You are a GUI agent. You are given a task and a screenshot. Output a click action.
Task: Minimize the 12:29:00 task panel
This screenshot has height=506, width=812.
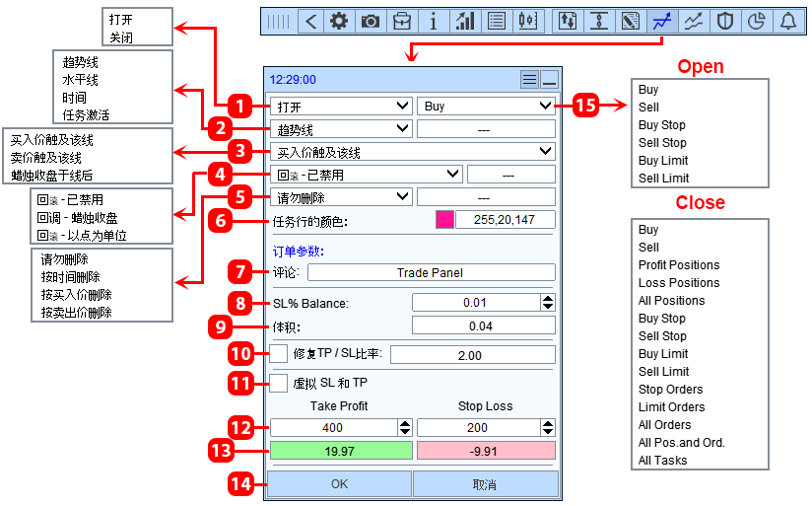[x=550, y=80]
